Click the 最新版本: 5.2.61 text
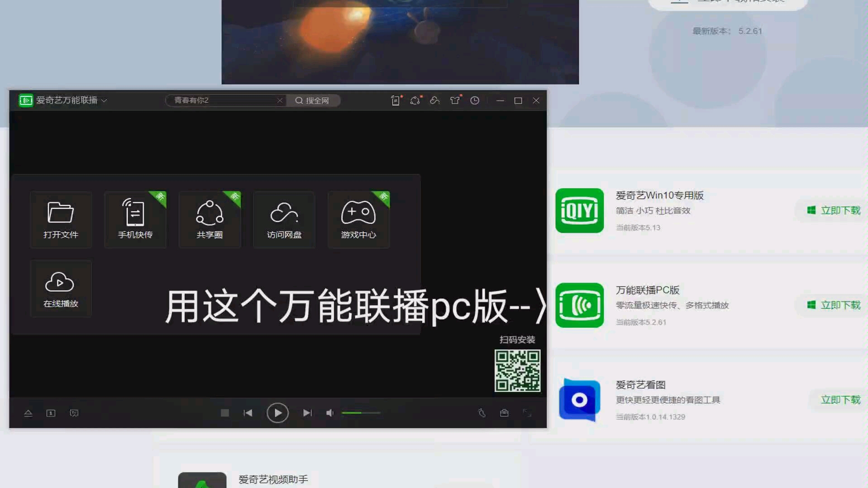Screen dimensions: 868x488 (727, 31)
